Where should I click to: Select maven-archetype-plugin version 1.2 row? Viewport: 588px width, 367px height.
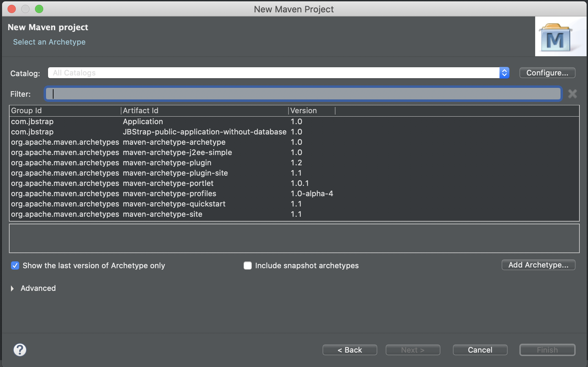pyautogui.click(x=294, y=163)
